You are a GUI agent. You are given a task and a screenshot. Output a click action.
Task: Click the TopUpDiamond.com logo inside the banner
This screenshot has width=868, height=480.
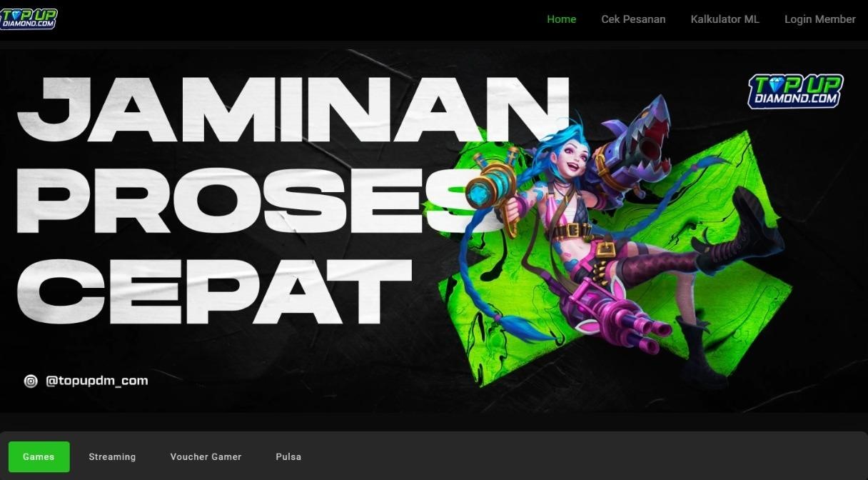795,91
